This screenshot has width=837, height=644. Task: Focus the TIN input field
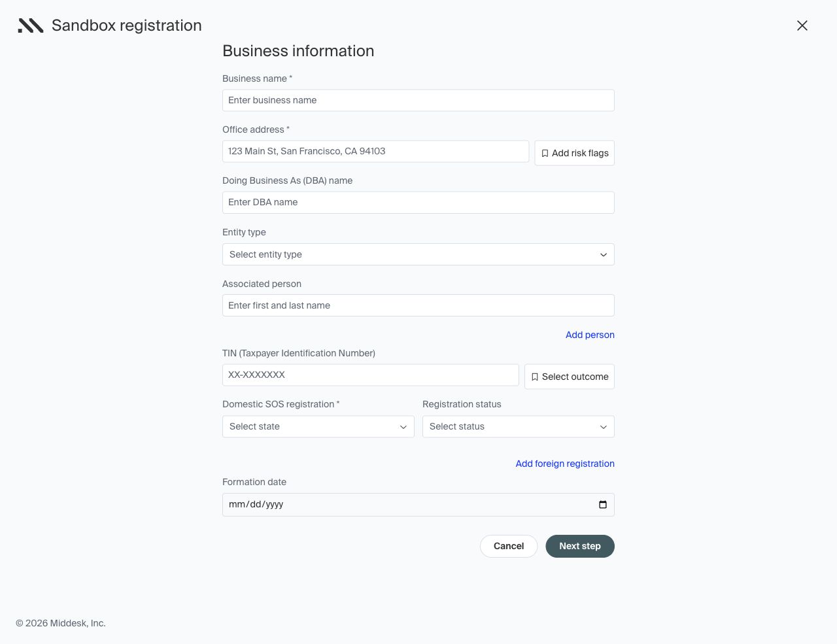pyautogui.click(x=371, y=375)
